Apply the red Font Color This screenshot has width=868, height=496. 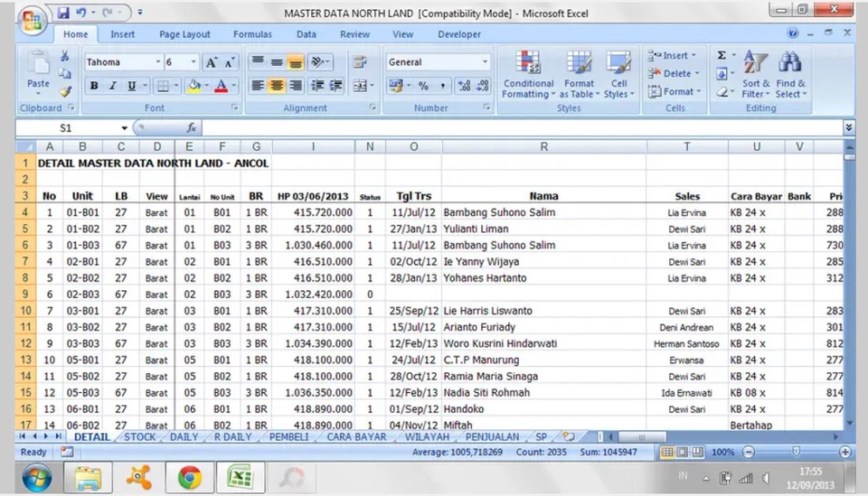(x=221, y=86)
